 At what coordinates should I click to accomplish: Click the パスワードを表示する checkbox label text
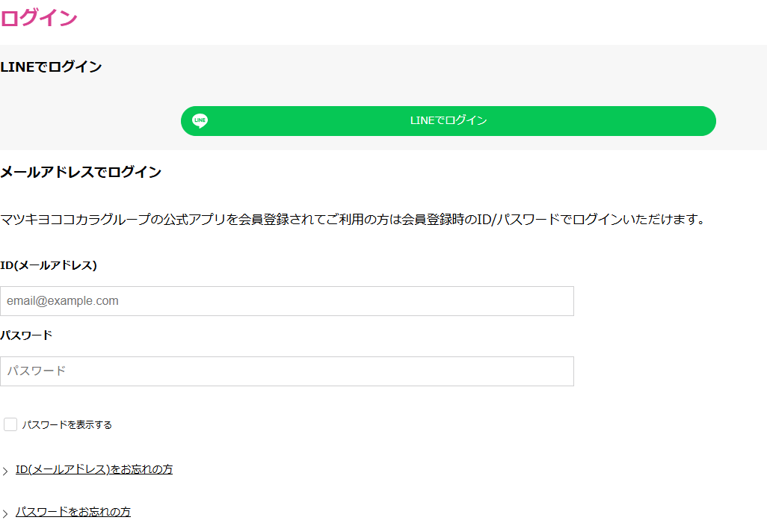point(67,425)
